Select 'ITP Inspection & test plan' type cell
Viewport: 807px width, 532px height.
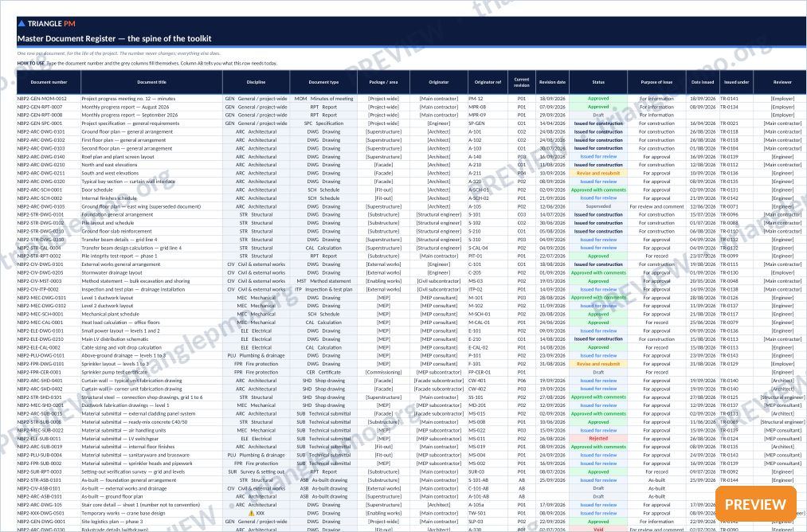pyautogui.click(x=323, y=289)
